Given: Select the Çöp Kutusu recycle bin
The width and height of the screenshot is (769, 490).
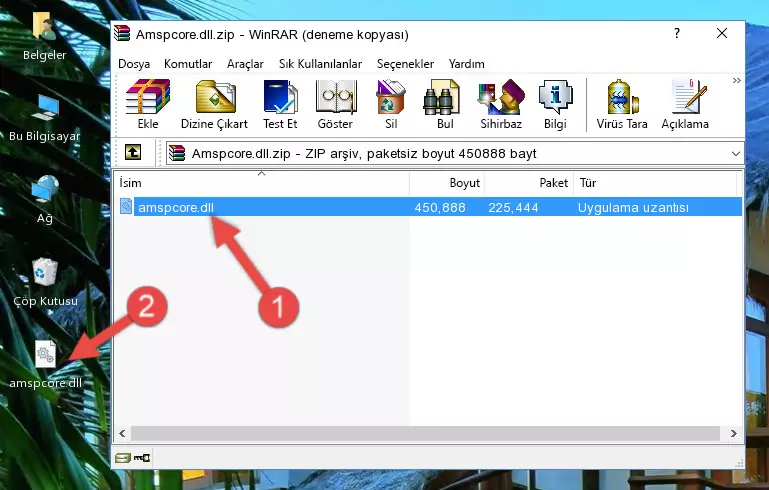Looking at the screenshot, I should click(x=45, y=282).
